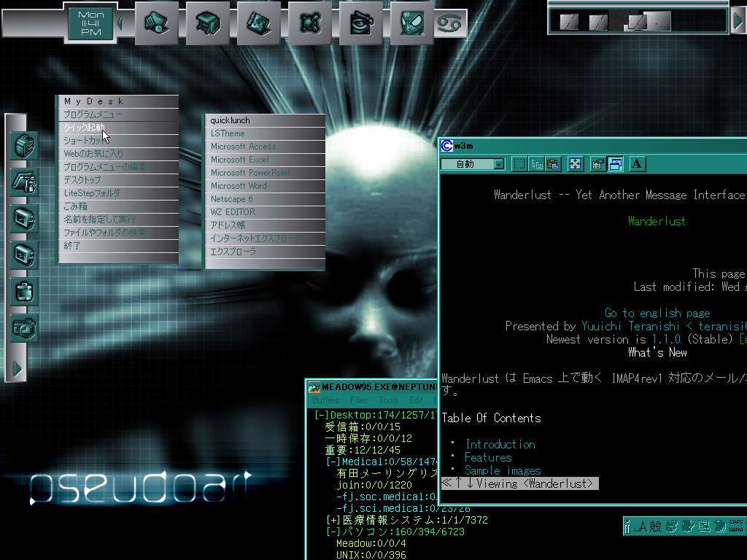Open Edit menu in Meadow window
This screenshot has height=560, width=747.
coord(416,400)
